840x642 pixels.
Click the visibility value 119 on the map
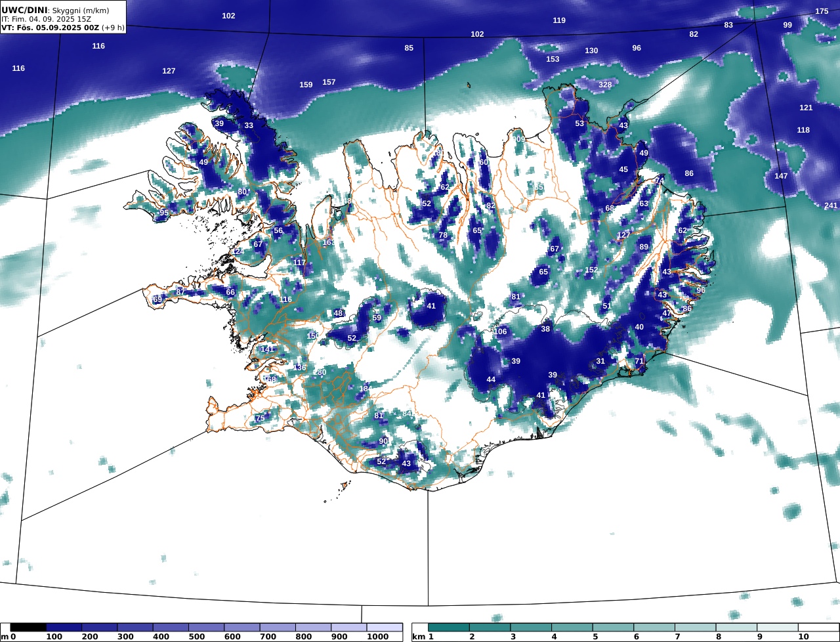click(x=559, y=20)
